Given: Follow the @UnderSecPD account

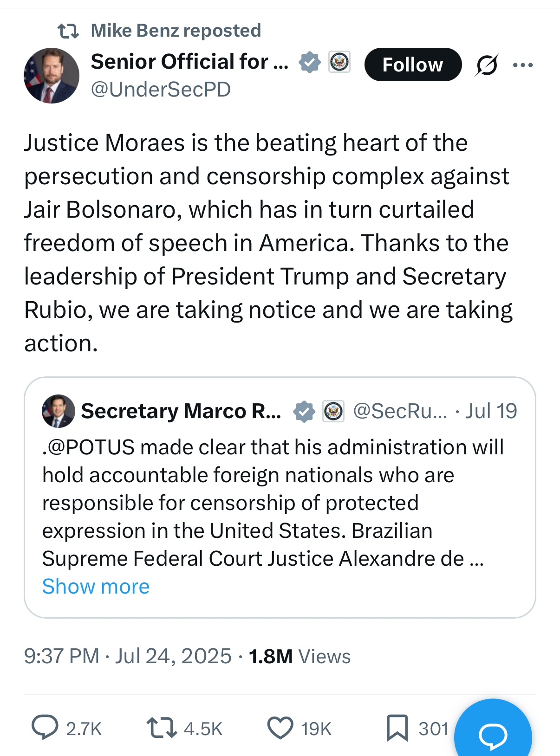Looking at the screenshot, I should coord(413,65).
